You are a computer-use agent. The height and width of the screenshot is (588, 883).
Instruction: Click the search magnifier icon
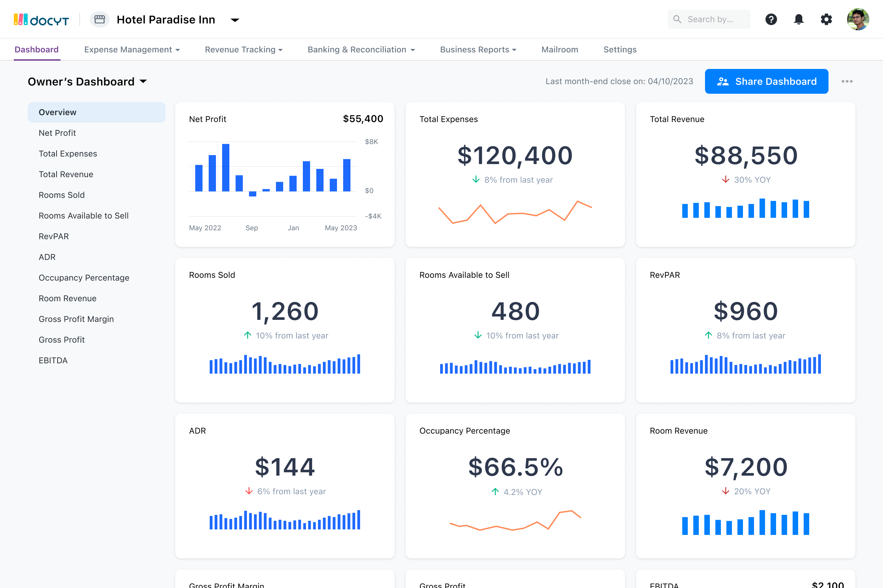tap(678, 19)
